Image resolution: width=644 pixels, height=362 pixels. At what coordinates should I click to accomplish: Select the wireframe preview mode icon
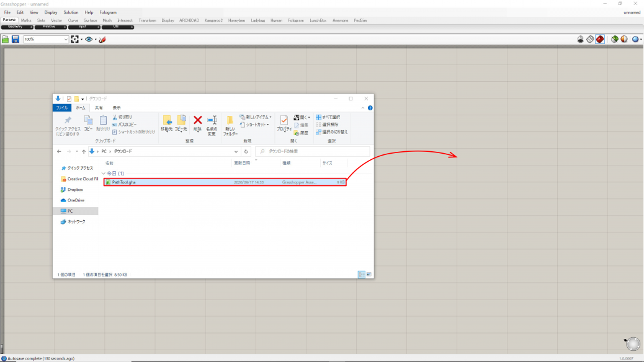(x=590, y=39)
